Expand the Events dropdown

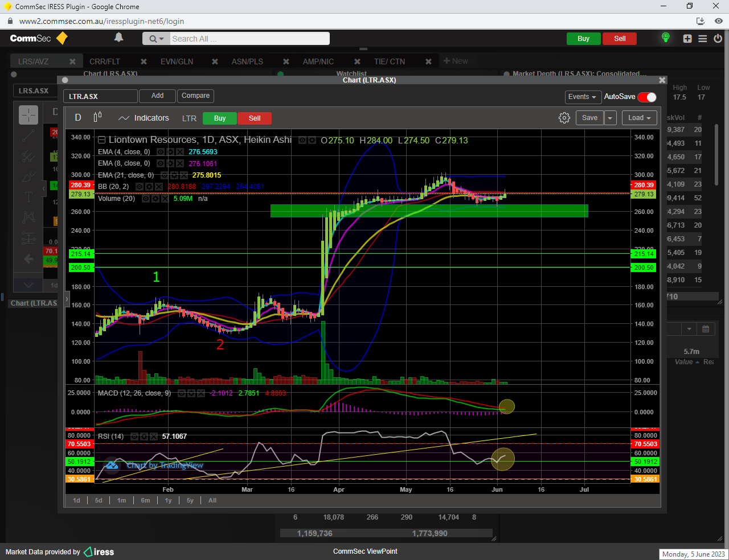pos(582,97)
